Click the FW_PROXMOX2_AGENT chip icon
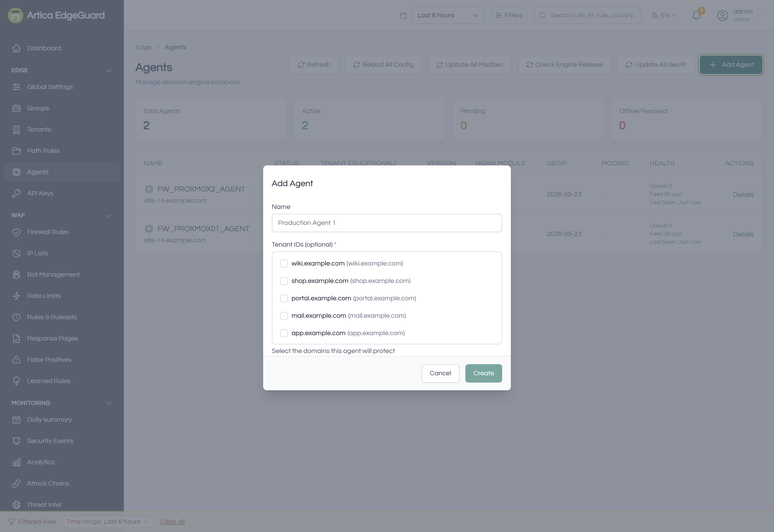The height and width of the screenshot is (532, 774). click(x=149, y=189)
